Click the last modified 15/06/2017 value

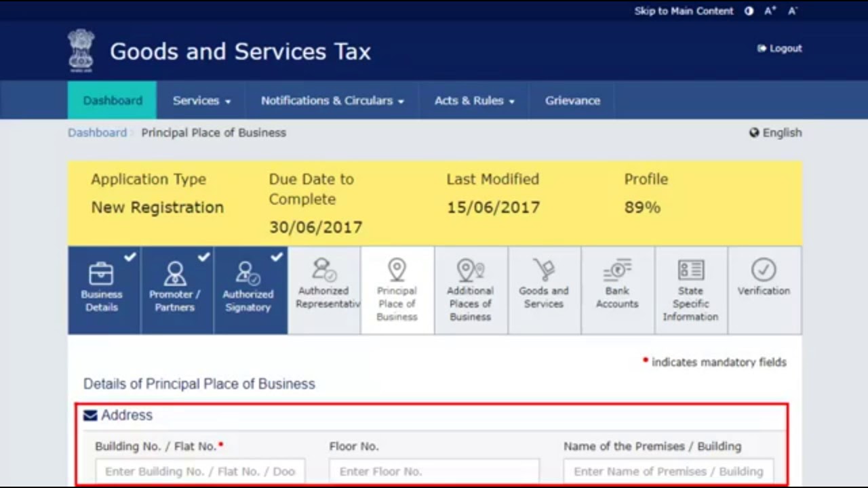point(493,207)
